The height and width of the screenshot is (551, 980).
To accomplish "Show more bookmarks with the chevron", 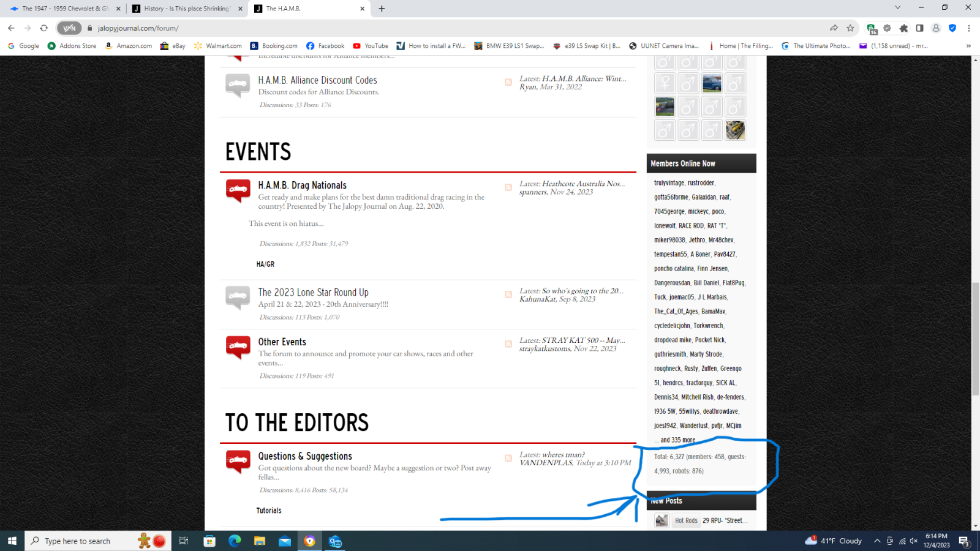I will tap(968, 46).
